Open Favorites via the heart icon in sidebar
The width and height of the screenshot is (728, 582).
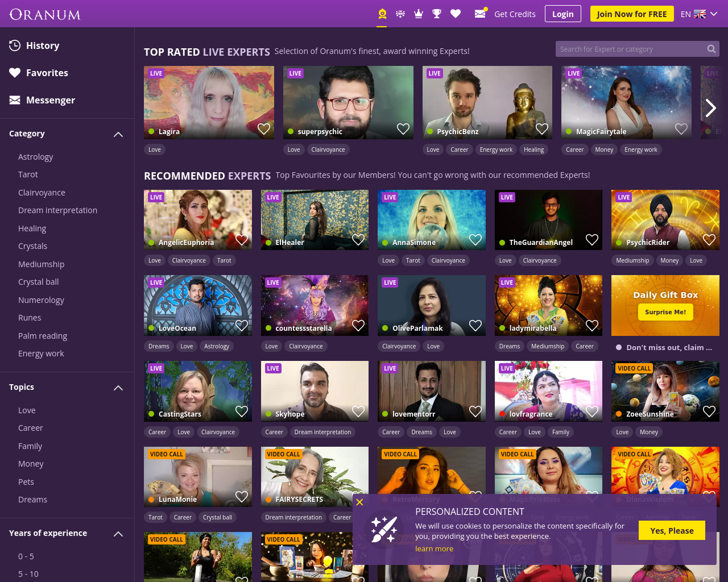point(15,73)
